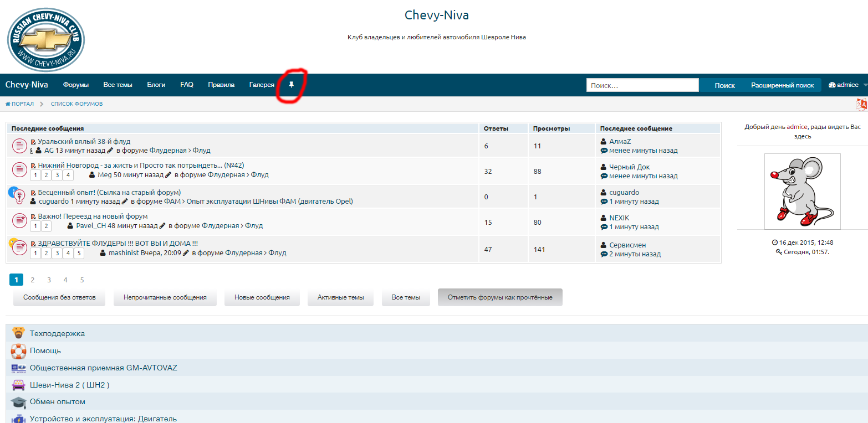Click into the Поиск… search field

[642, 85]
